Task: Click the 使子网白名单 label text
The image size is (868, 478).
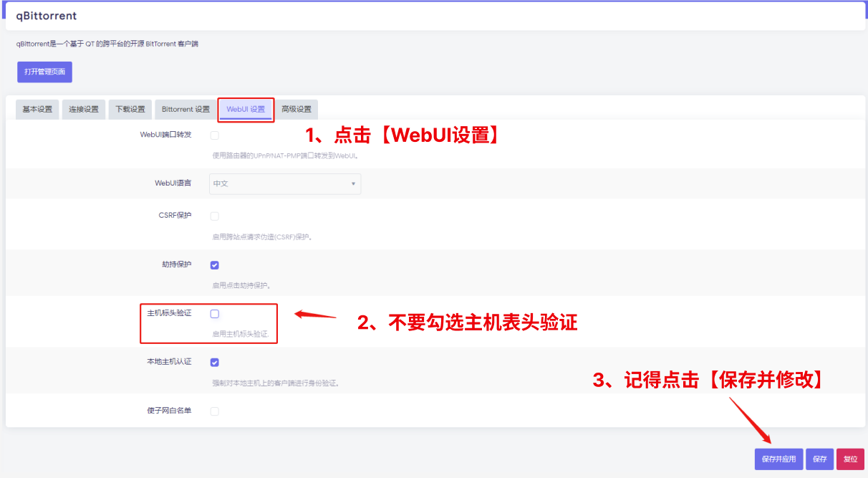Action: pyautogui.click(x=170, y=411)
